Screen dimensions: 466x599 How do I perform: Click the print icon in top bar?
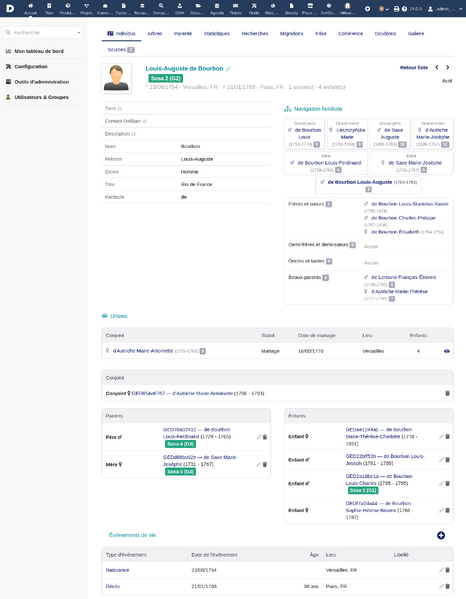[396, 8]
